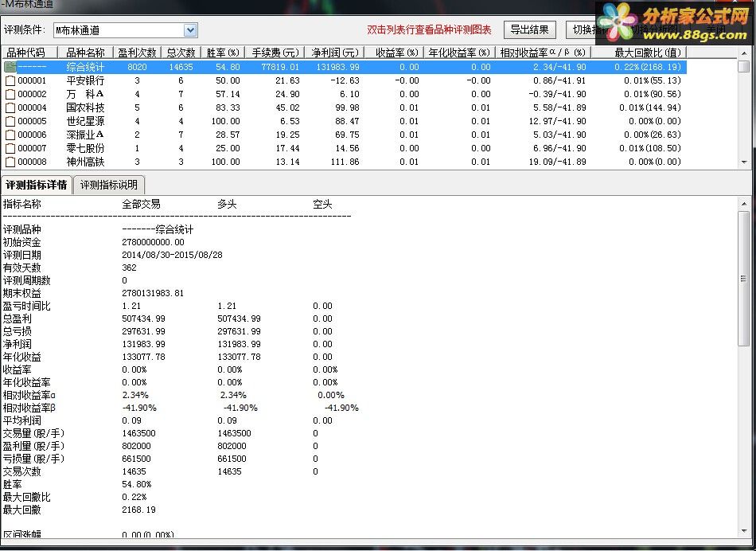Click upper list scrollbar down arrow
The height and width of the screenshot is (551, 756).
(x=744, y=162)
